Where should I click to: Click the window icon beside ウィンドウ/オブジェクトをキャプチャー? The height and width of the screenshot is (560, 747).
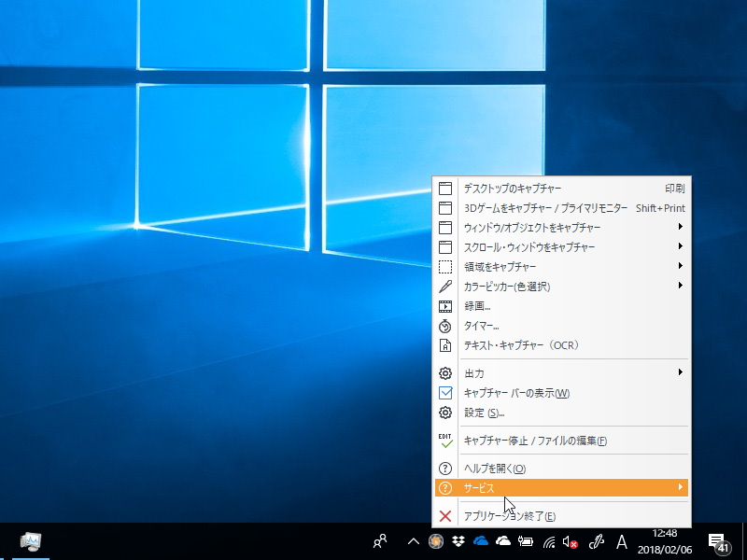tap(446, 227)
